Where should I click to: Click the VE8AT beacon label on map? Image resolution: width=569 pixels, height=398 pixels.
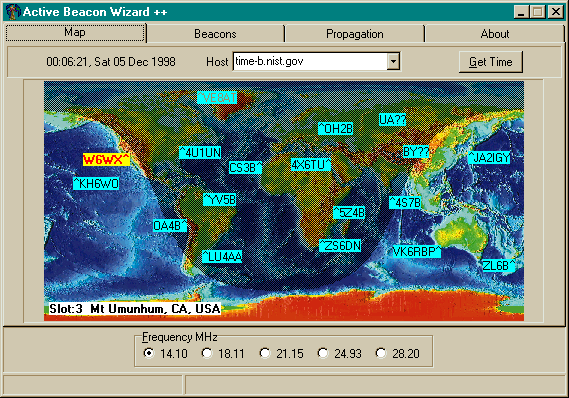point(217,97)
